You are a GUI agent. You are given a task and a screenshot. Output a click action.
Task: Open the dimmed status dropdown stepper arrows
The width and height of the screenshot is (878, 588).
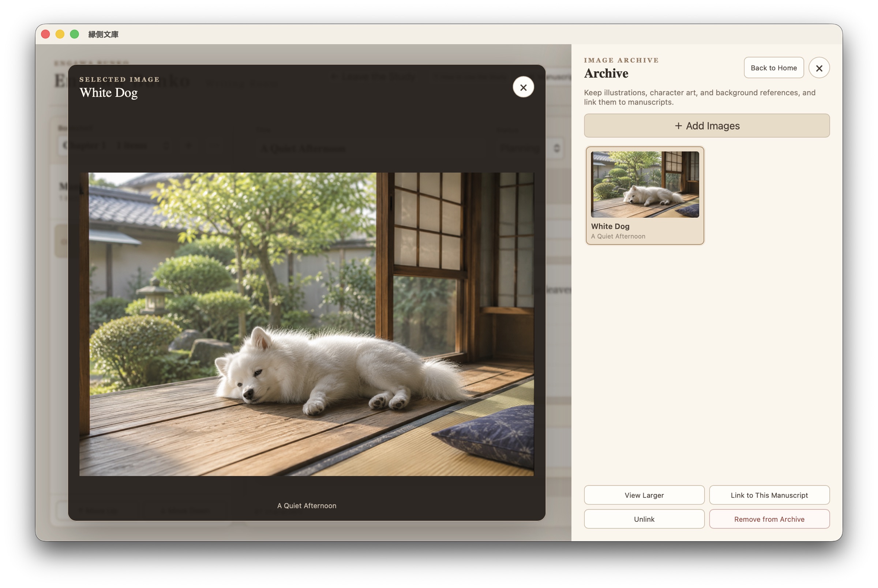[556, 148]
